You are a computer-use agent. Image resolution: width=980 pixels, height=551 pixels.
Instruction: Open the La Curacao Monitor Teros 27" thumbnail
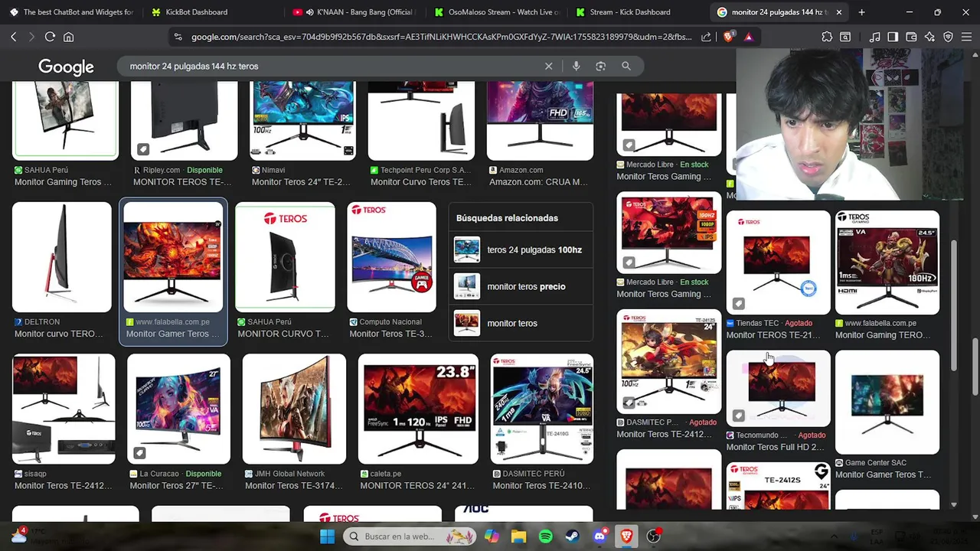click(x=178, y=409)
